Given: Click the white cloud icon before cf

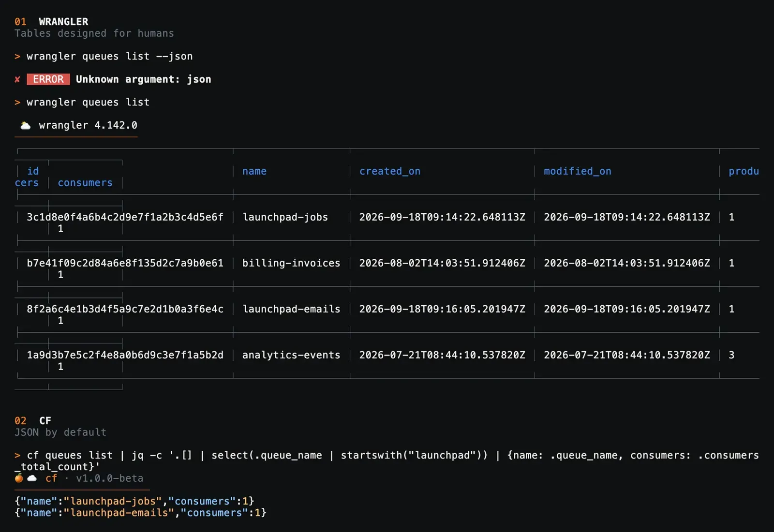Looking at the screenshot, I should click(x=32, y=478).
